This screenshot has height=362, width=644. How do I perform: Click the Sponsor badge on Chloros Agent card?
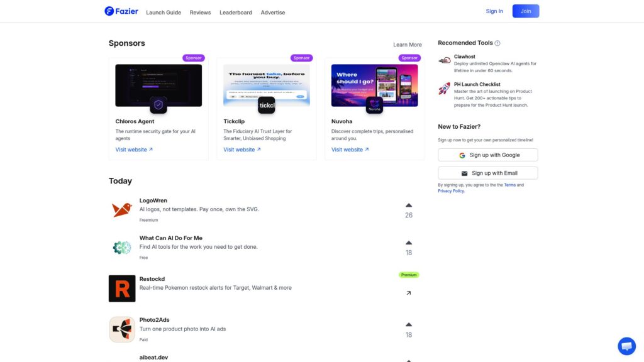click(194, 58)
